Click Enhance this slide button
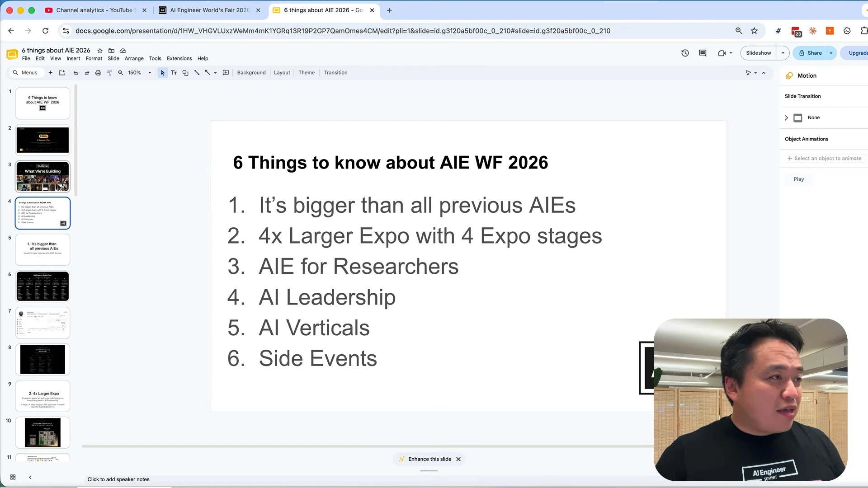 (x=425, y=459)
